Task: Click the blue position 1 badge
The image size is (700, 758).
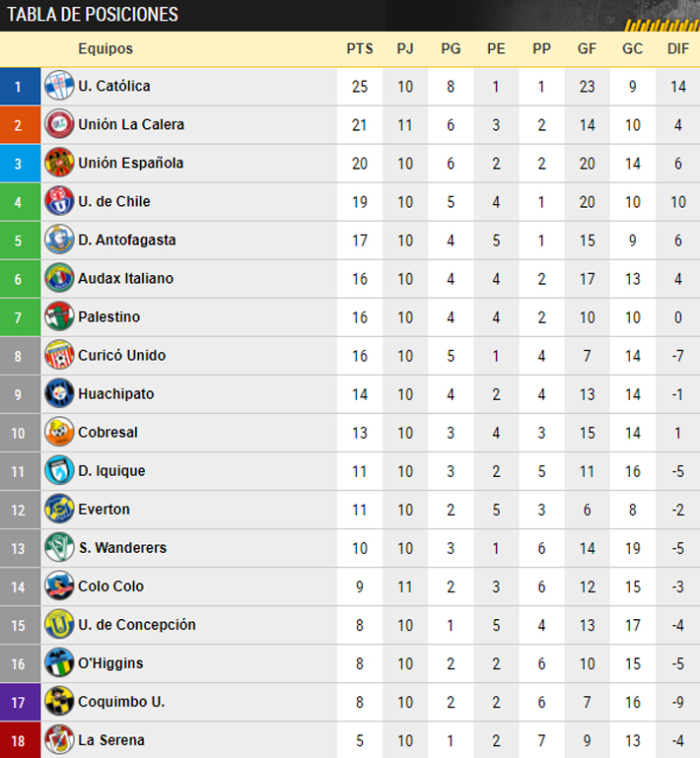Action: coord(19,87)
